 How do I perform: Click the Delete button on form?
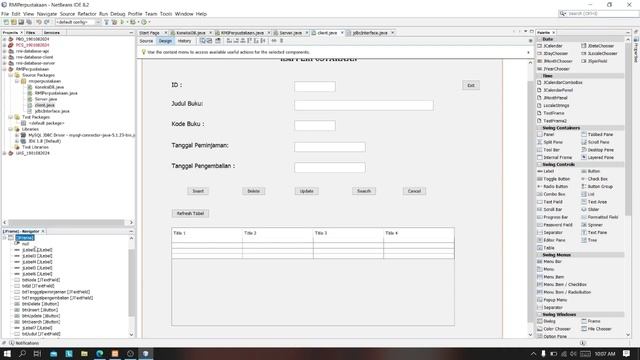pos(253,191)
